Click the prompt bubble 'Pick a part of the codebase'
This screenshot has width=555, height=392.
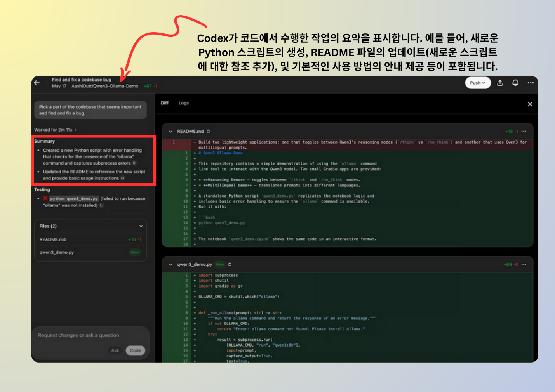point(90,110)
